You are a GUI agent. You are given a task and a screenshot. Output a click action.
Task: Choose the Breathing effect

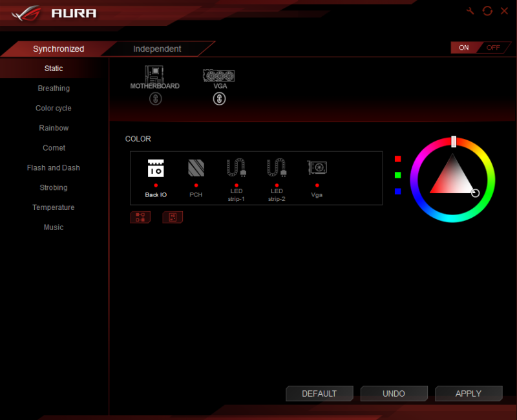pos(54,89)
